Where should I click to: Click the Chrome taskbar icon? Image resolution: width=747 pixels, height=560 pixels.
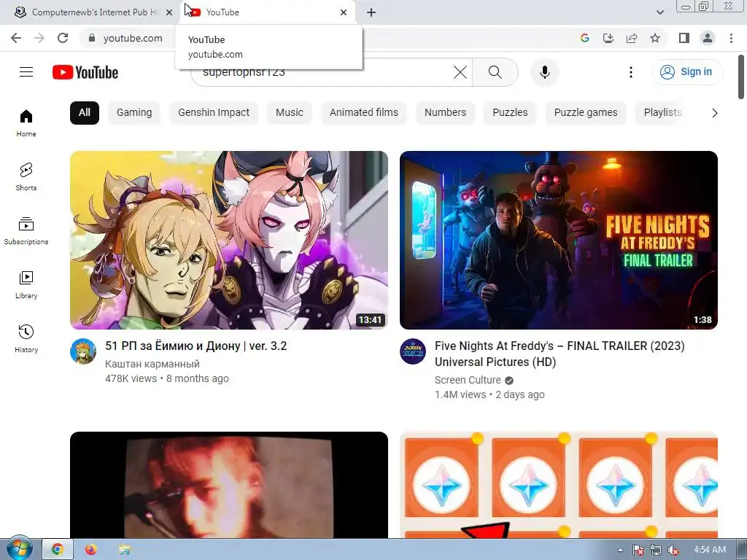(x=58, y=550)
